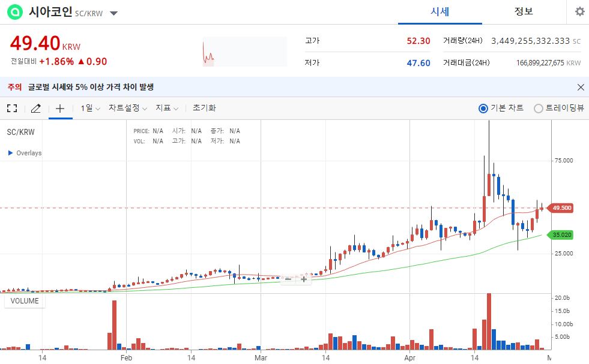Open the 1일 interval dropdown
Screen dimensions: 589x364
pos(90,108)
